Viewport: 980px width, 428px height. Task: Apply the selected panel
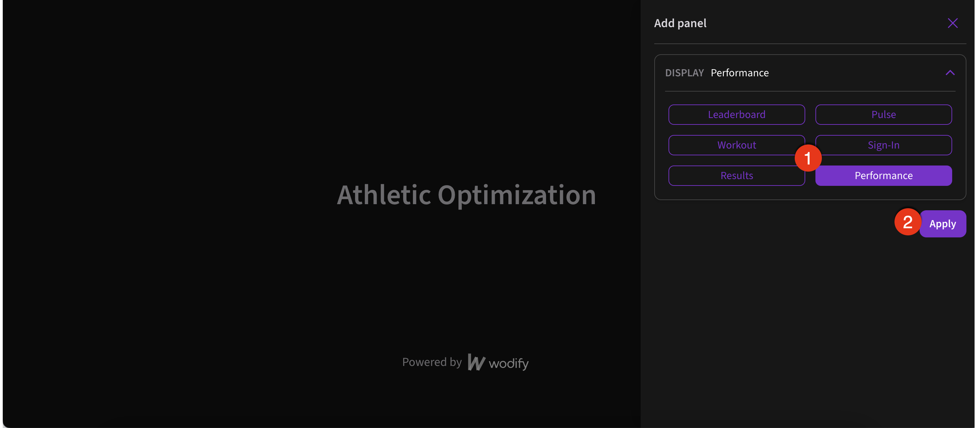coord(943,223)
